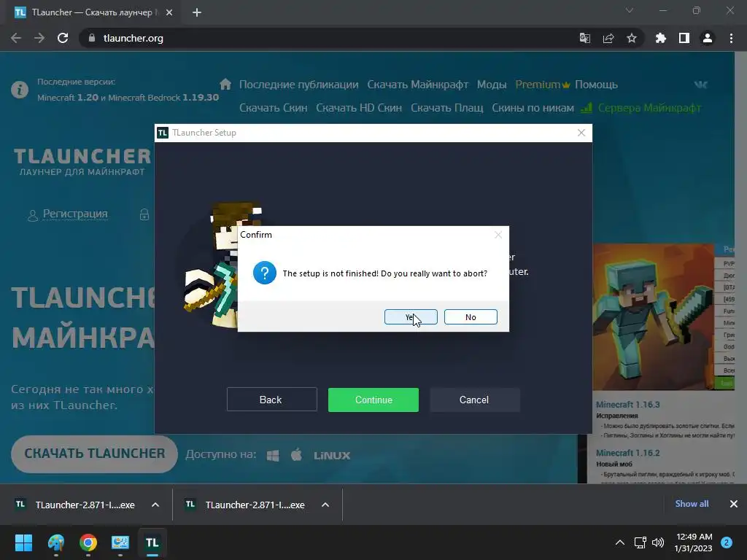Viewport: 747px width, 560px height.
Task: Close the TLauncher Setup window
Action: 581,133
